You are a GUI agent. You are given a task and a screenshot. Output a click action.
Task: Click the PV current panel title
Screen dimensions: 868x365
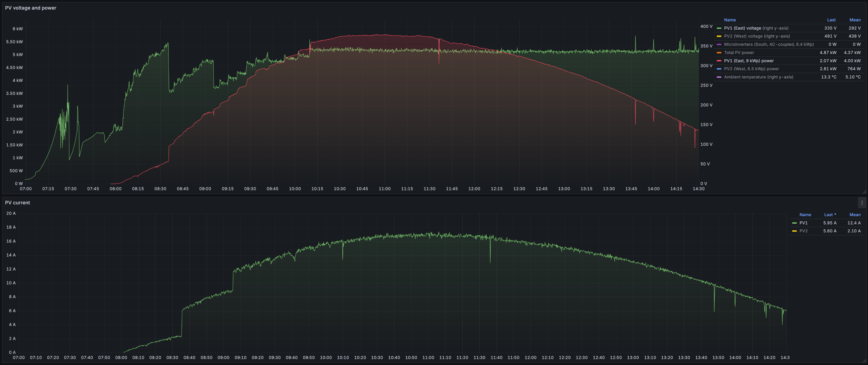coord(18,203)
